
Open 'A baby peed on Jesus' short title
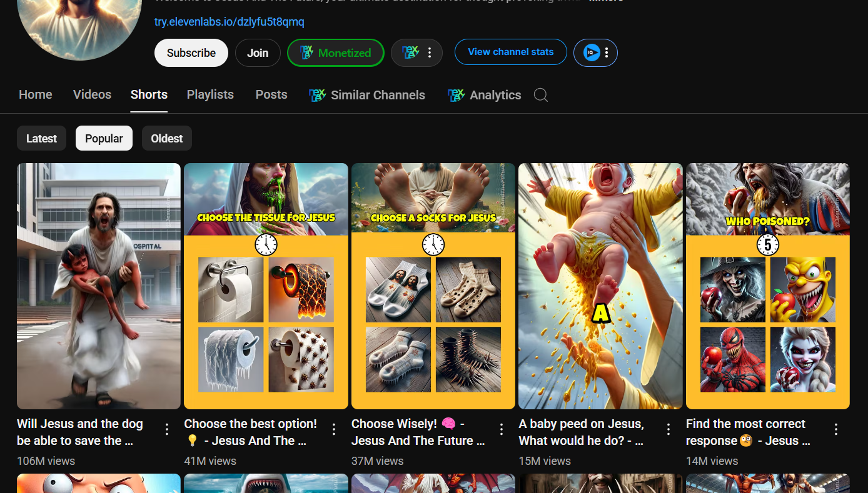[581, 432]
